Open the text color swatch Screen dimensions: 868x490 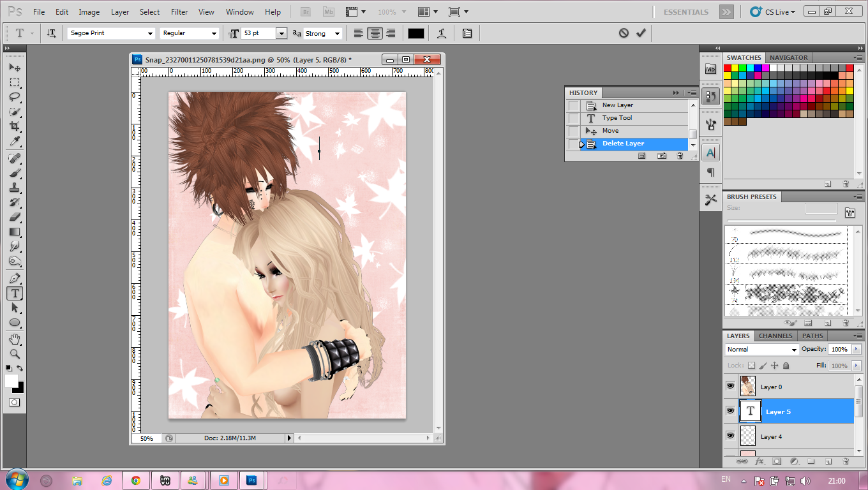click(x=416, y=34)
